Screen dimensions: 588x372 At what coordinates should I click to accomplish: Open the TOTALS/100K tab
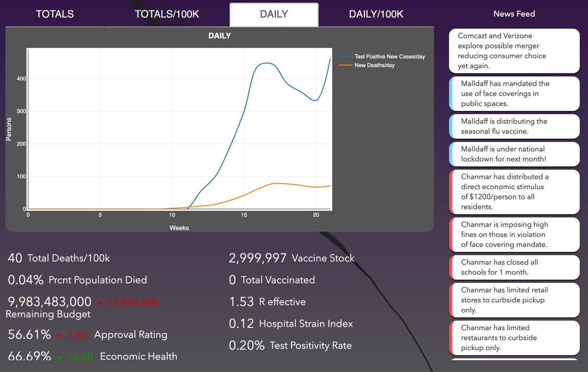(x=167, y=14)
